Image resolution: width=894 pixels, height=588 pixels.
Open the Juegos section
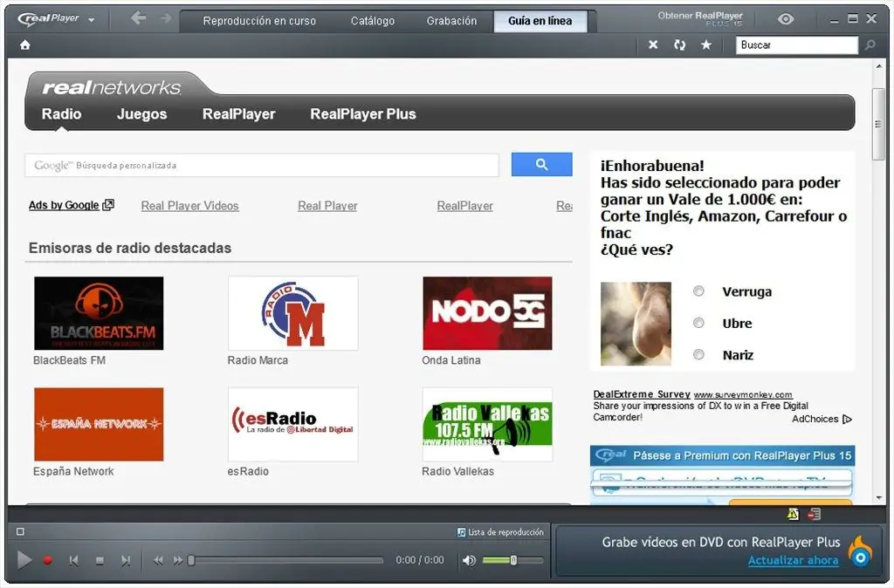coord(142,114)
